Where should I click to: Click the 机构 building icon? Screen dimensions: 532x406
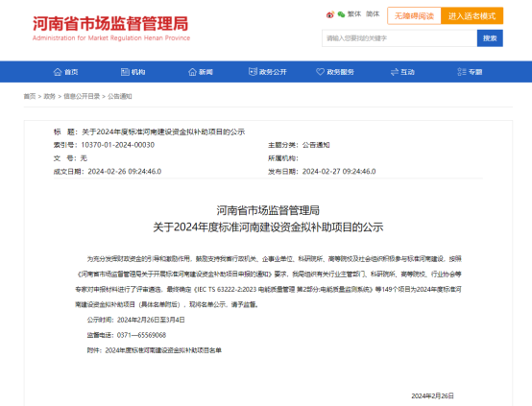125,72
